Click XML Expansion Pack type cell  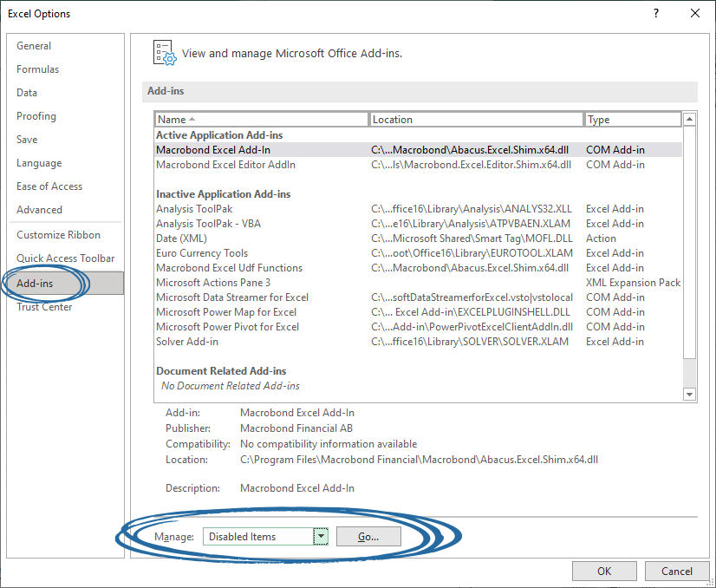[x=633, y=283]
